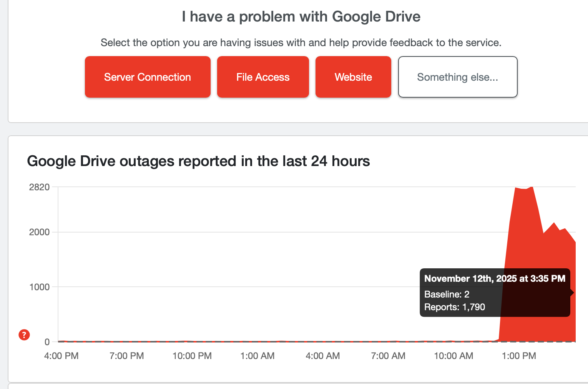588x389 pixels.
Task: Open the red question mark help icon
Action: pyautogui.click(x=24, y=335)
